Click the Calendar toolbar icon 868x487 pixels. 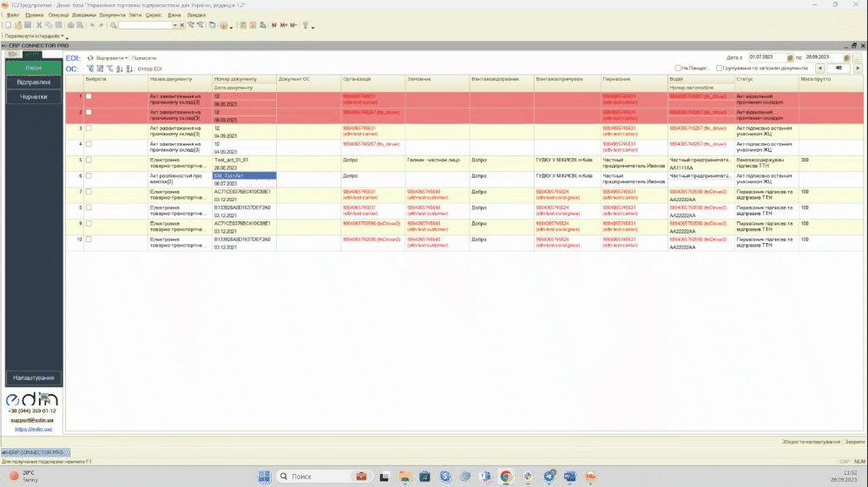[253, 25]
